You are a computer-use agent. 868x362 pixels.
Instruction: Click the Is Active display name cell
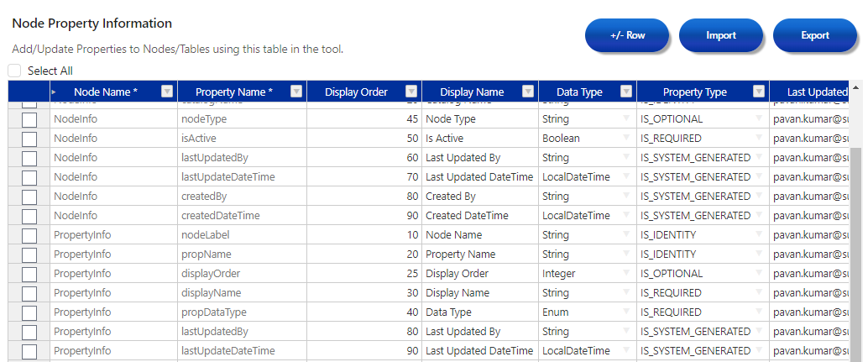[x=480, y=139]
